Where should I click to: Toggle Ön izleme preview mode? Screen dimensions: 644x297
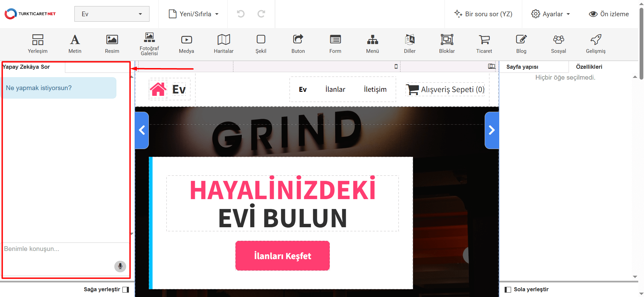point(609,14)
